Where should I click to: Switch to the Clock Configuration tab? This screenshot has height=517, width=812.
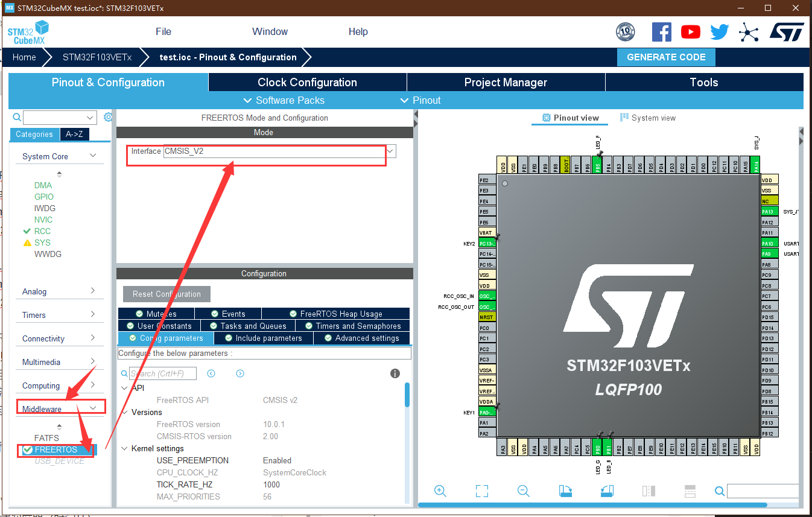click(x=307, y=83)
